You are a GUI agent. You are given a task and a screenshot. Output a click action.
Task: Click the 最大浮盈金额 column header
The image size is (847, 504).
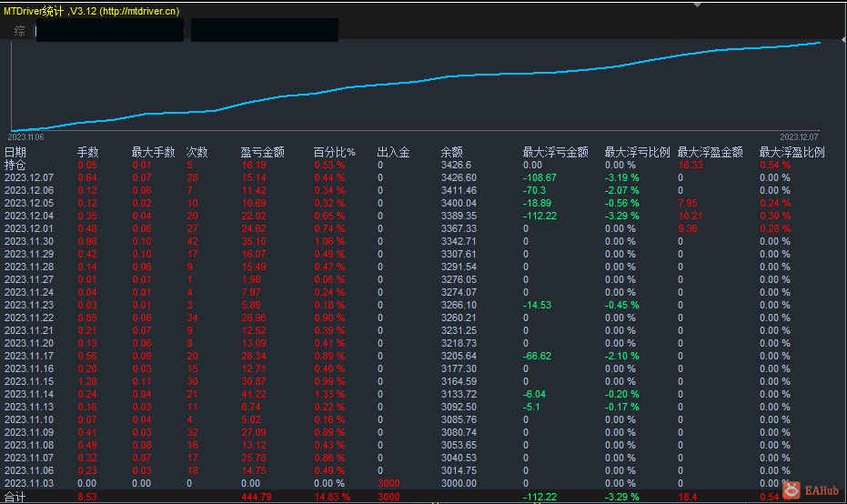(711, 152)
